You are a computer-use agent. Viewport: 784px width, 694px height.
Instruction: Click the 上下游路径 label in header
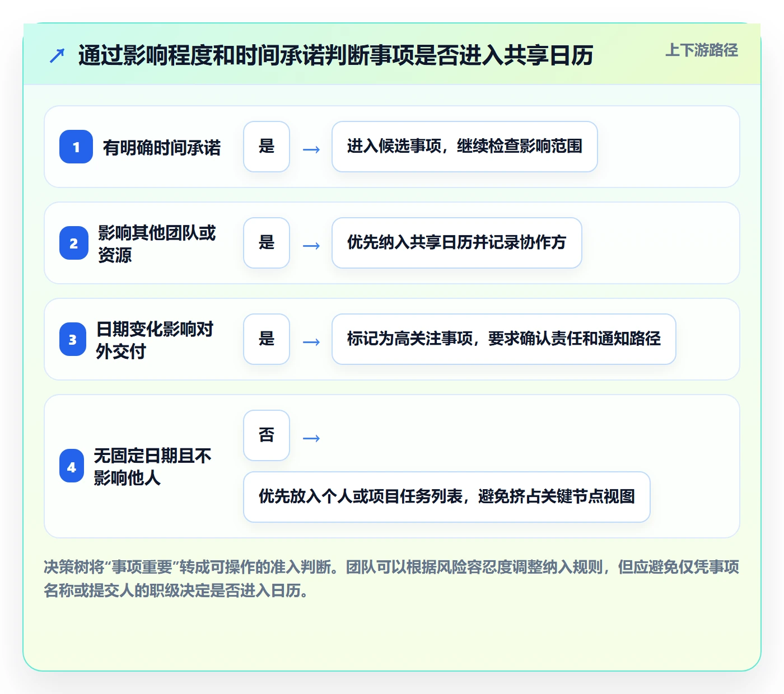click(x=702, y=50)
